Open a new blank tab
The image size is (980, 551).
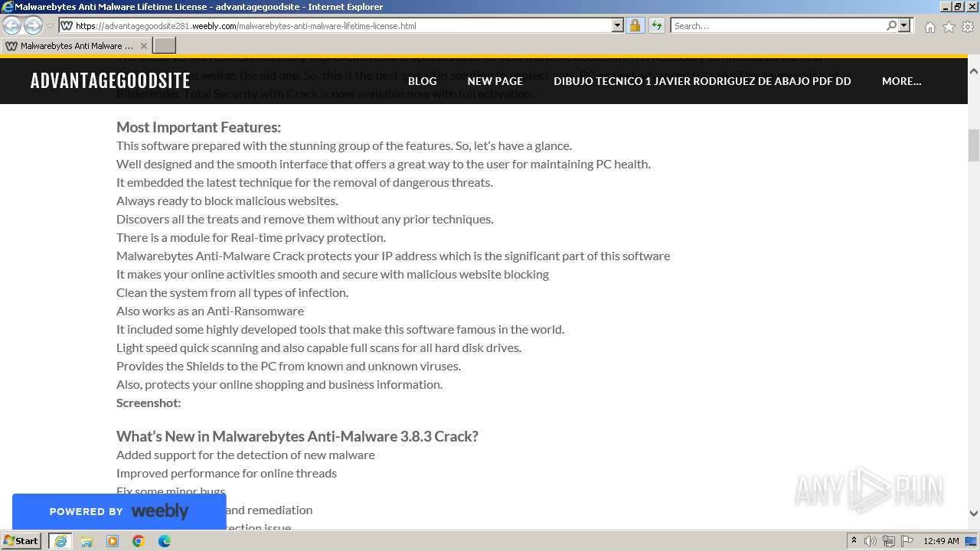click(x=165, y=46)
